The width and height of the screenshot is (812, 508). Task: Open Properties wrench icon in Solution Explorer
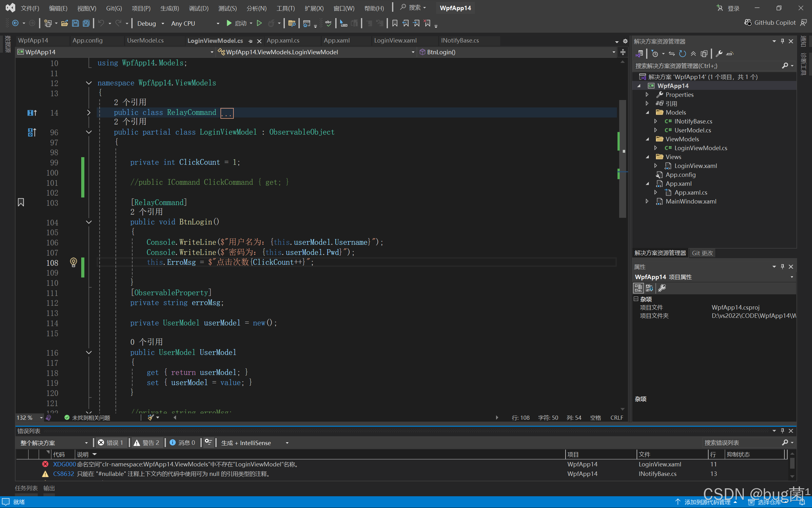pos(719,53)
